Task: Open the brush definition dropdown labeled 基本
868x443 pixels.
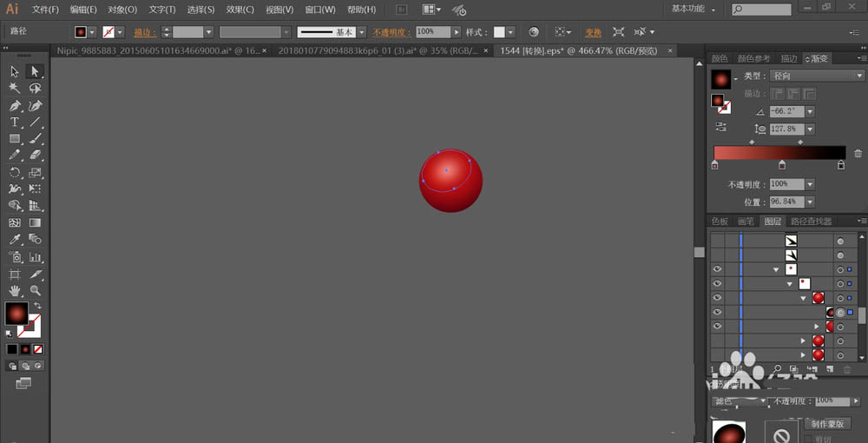Action: [361, 32]
